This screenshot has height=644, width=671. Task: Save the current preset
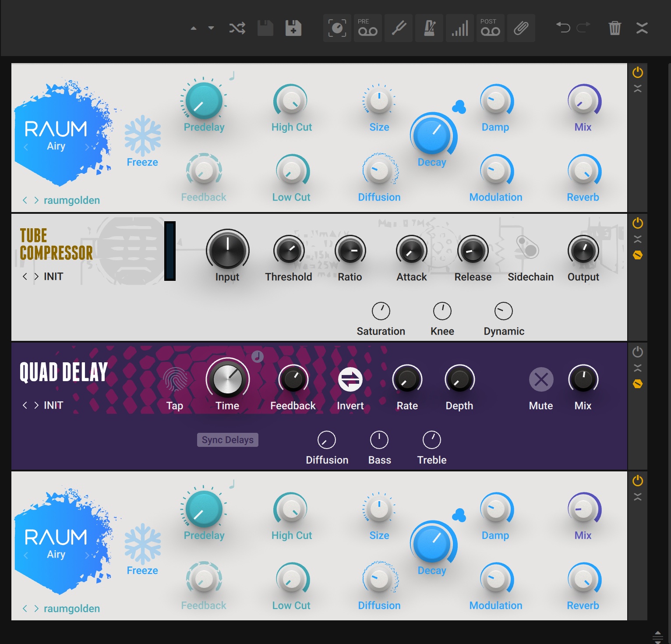(265, 28)
